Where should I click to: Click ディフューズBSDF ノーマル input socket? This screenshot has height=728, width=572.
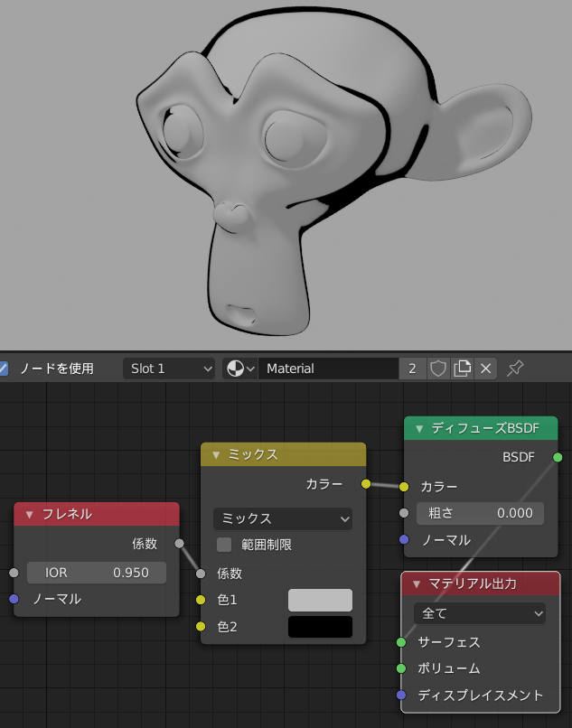click(404, 539)
